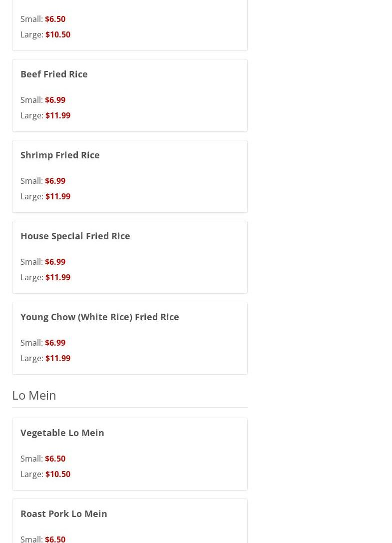Screen dimensions: 392x543
Task: Select the Small $6.50 price in the topmost card
Action: click(55, 19)
